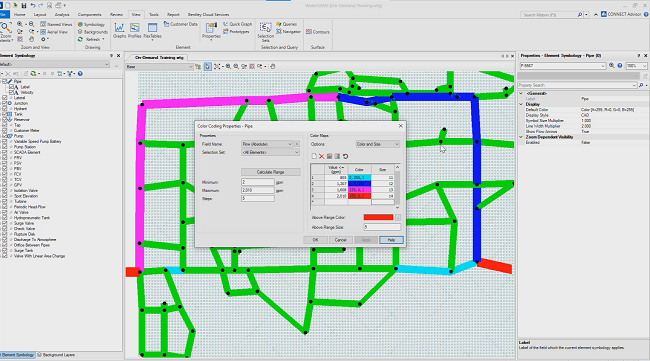This screenshot has height=361, width=650.
Task: Open the Queries manager
Action: (286, 24)
